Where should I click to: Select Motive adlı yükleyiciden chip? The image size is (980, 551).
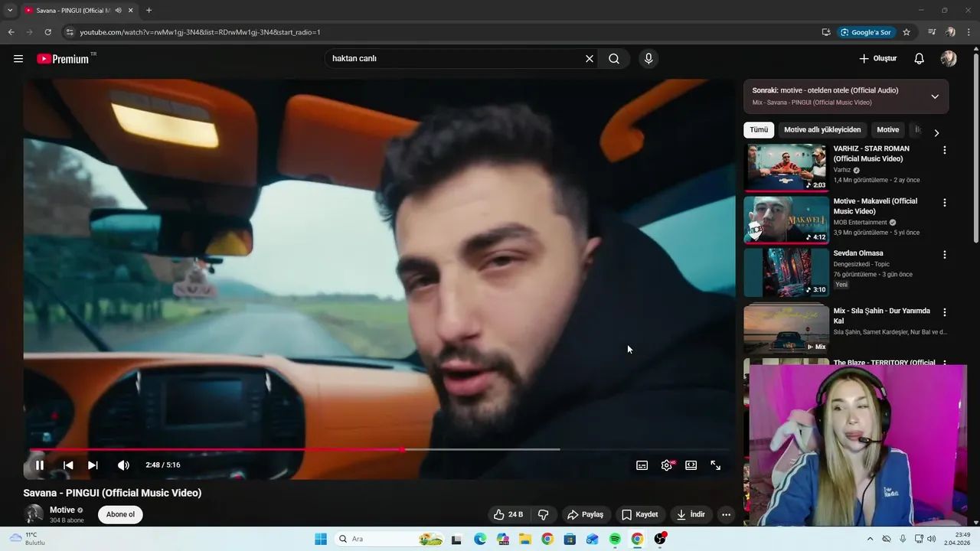[823, 130]
